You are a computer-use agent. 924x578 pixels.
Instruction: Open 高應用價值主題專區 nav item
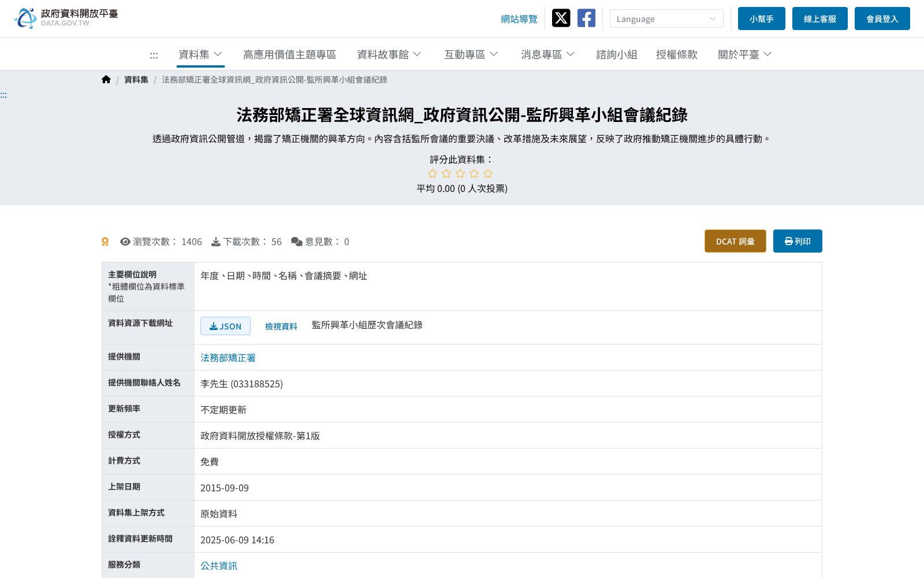coord(289,54)
